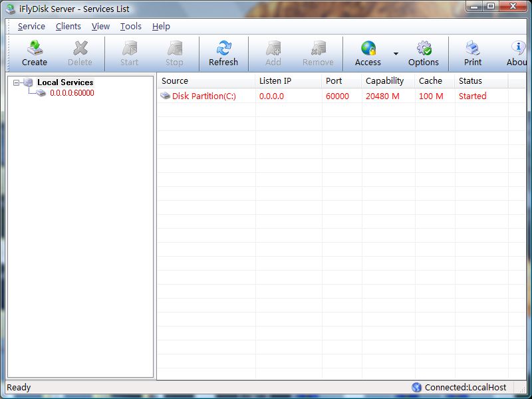Click the Connected:LocalHost status bar indicator
This screenshot has width=532, height=399.
coord(465,387)
